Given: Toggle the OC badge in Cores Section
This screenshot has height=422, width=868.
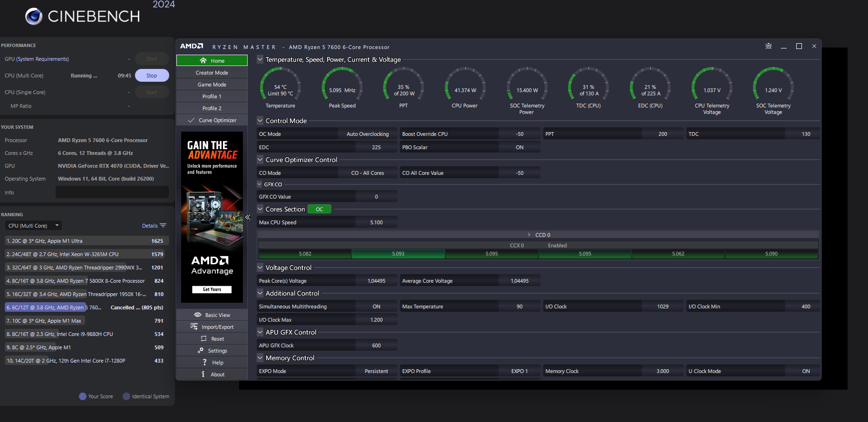Looking at the screenshot, I should 319,209.
